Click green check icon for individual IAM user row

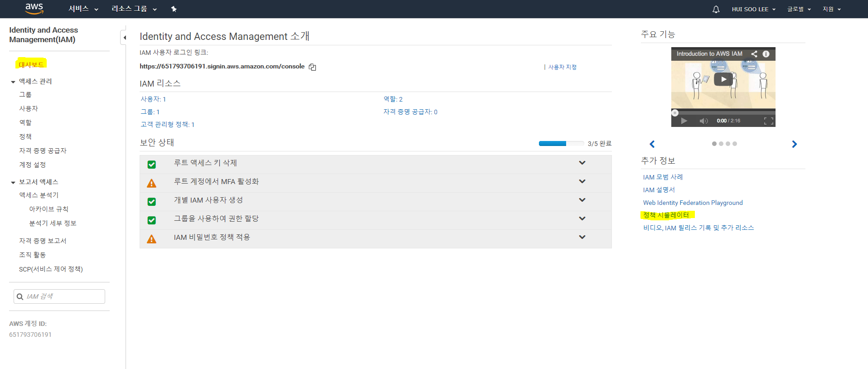click(152, 202)
